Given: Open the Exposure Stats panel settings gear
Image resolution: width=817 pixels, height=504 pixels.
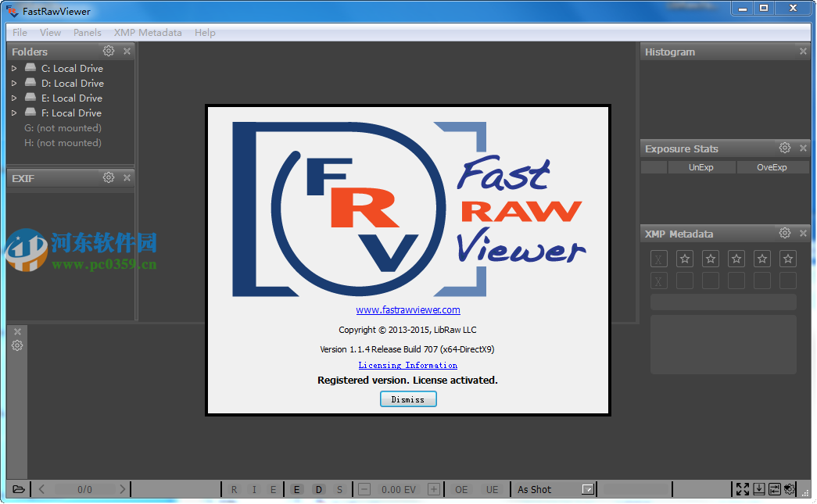Looking at the screenshot, I should pos(785,148).
